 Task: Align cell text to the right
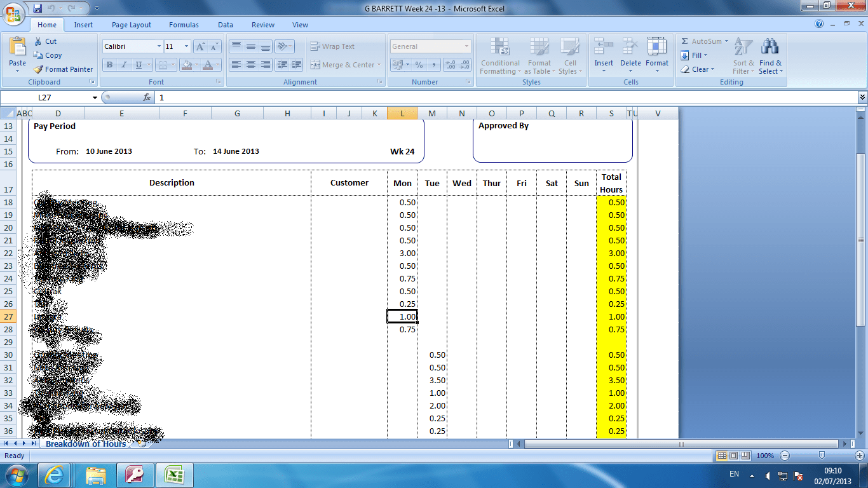[265, 65]
